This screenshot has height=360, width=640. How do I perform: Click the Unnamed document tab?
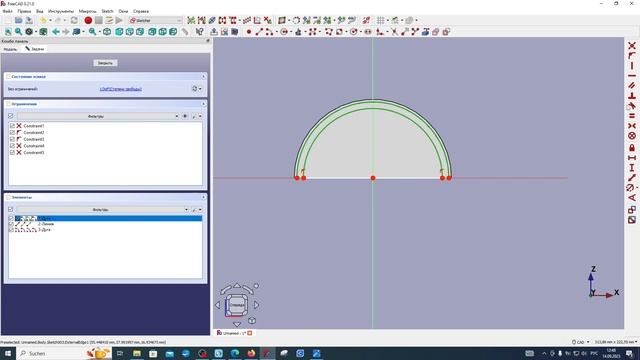pos(234,333)
